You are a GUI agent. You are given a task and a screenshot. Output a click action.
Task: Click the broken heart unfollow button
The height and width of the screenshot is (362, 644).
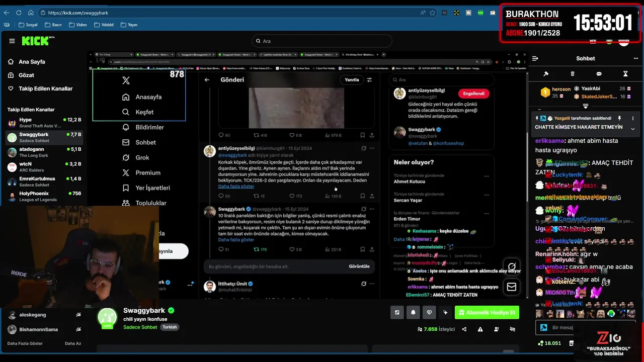pyautogui.click(x=429, y=312)
